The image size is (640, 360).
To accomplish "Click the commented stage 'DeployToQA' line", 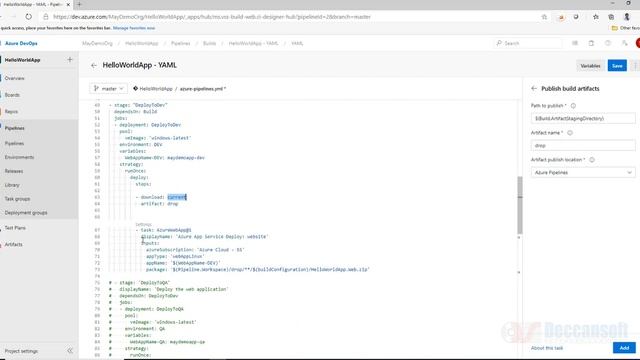I will (x=140, y=282).
